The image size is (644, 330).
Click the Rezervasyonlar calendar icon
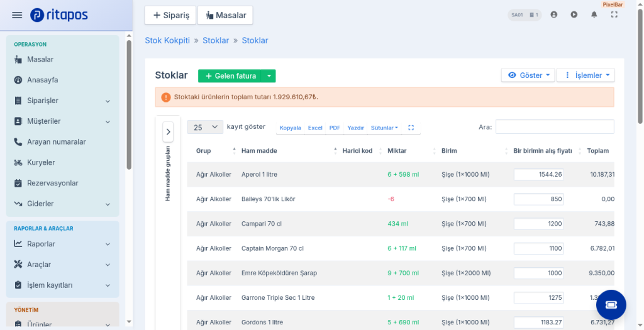[x=18, y=183]
